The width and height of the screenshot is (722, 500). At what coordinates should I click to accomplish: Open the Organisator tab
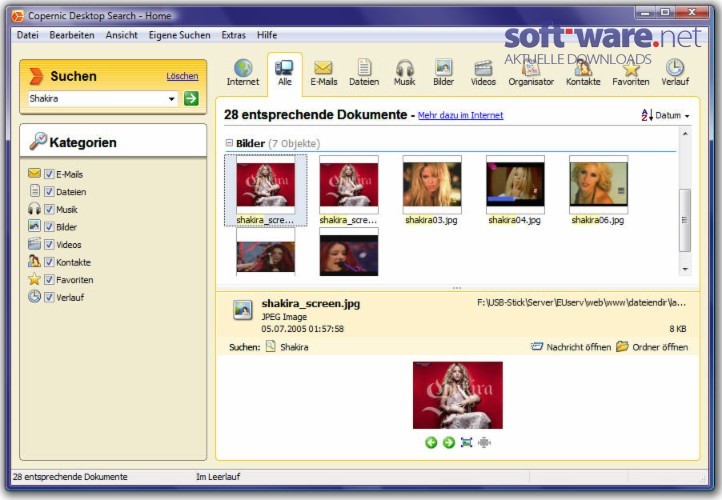click(531, 73)
